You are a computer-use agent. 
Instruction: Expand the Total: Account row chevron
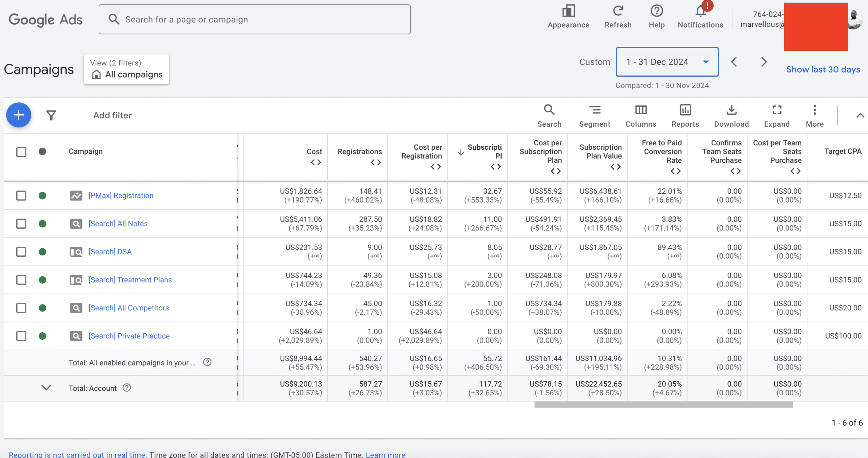(46, 388)
